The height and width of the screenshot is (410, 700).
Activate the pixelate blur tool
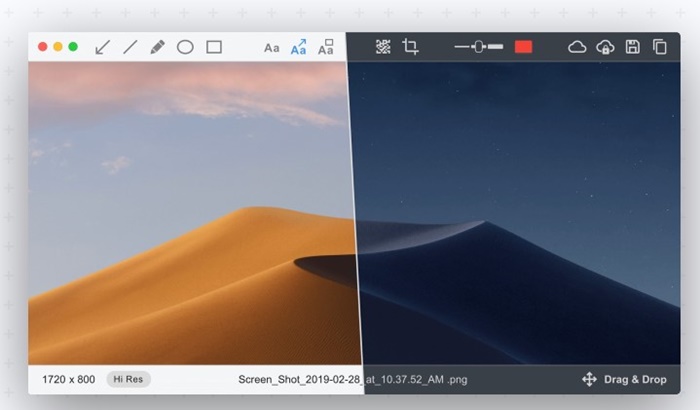(383, 47)
